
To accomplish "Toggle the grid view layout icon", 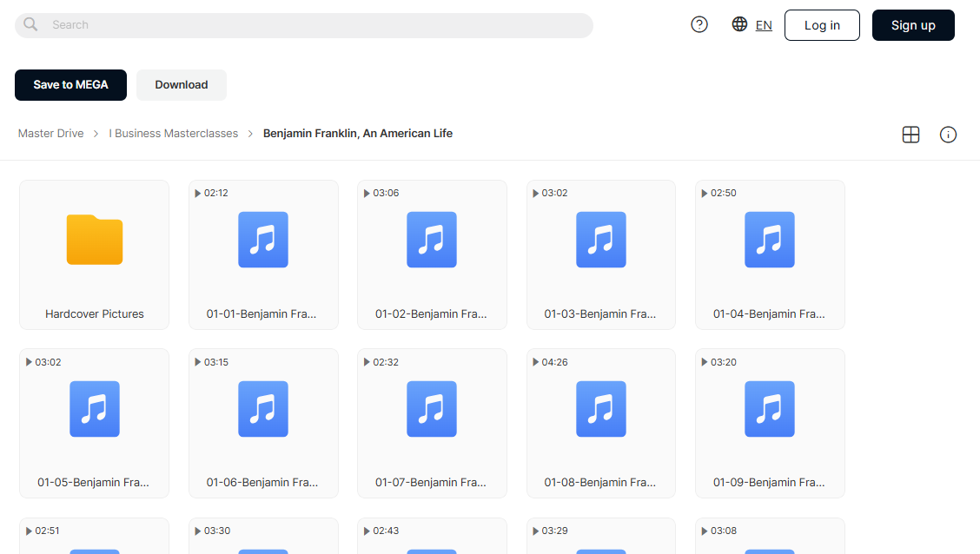I will tap(910, 135).
